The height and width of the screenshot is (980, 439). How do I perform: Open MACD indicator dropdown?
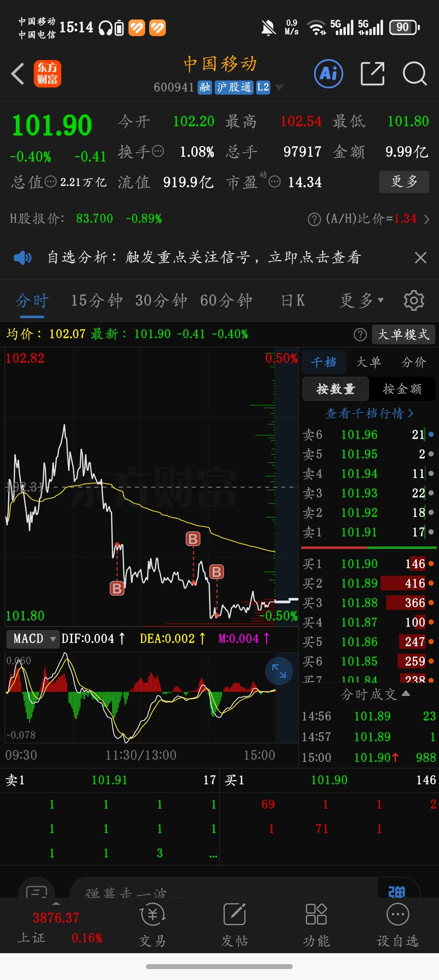[x=33, y=639]
